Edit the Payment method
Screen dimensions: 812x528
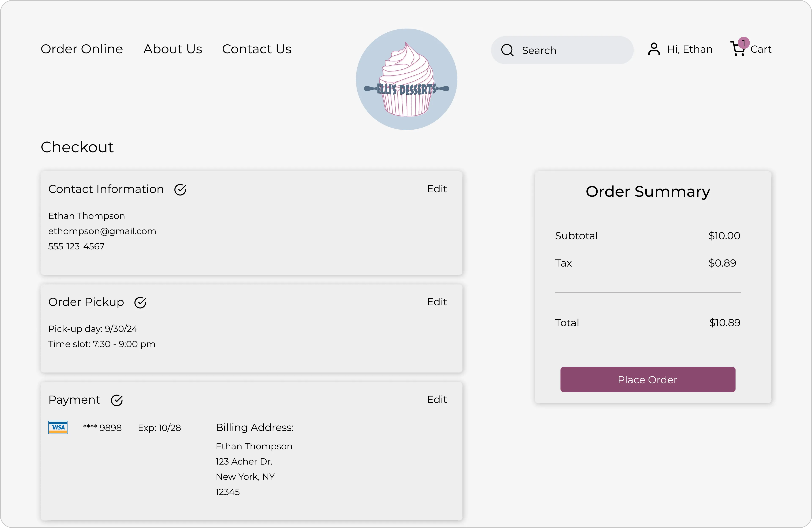click(x=437, y=399)
